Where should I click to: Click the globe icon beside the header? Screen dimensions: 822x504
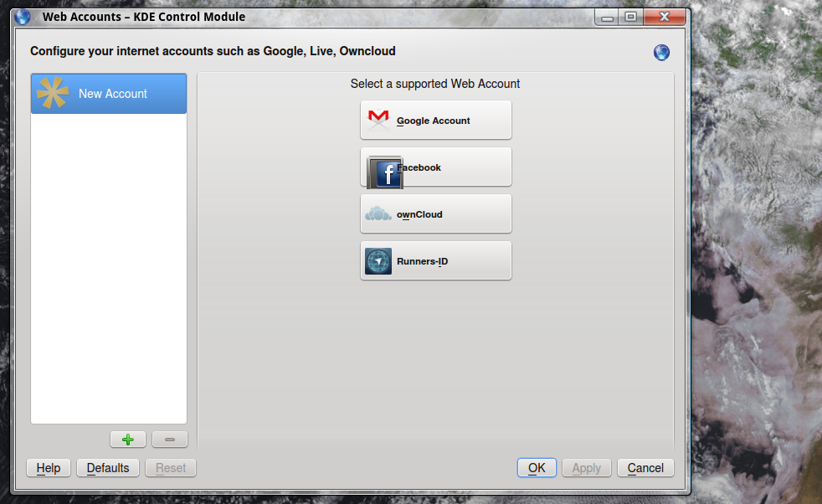(x=661, y=53)
